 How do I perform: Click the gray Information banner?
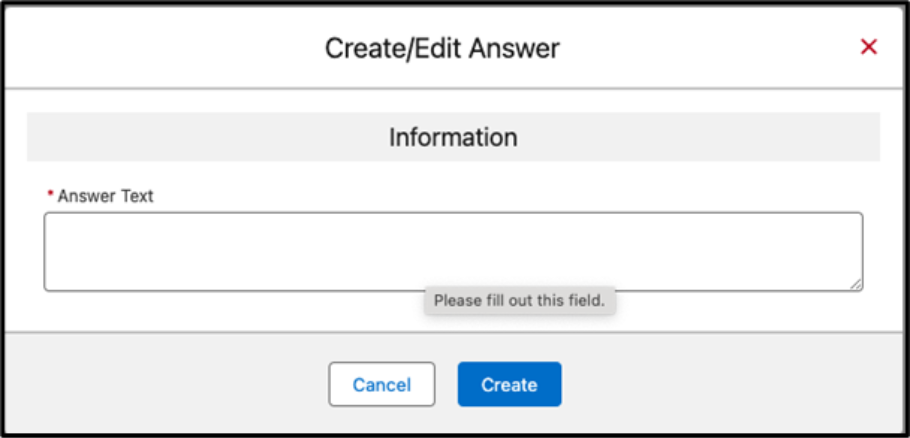coord(453,137)
